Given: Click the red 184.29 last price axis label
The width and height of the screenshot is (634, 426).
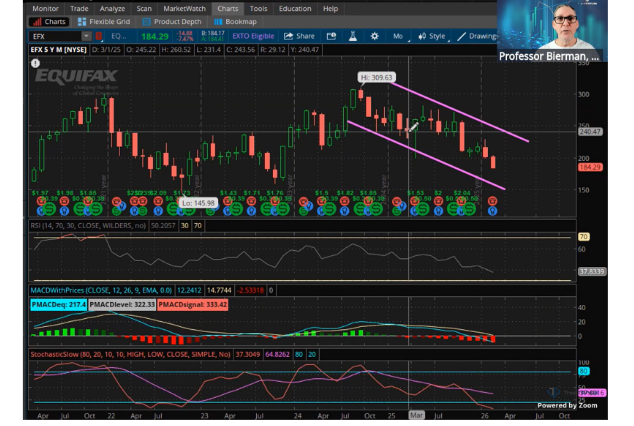Looking at the screenshot, I should point(590,167).
